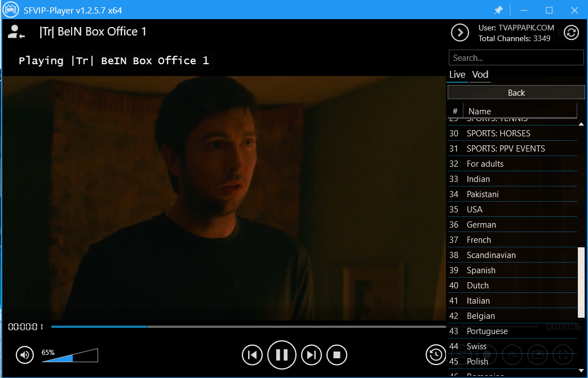Refresh the channel list
This screenshot has width=588, height=378.
[x=571, y=33]
